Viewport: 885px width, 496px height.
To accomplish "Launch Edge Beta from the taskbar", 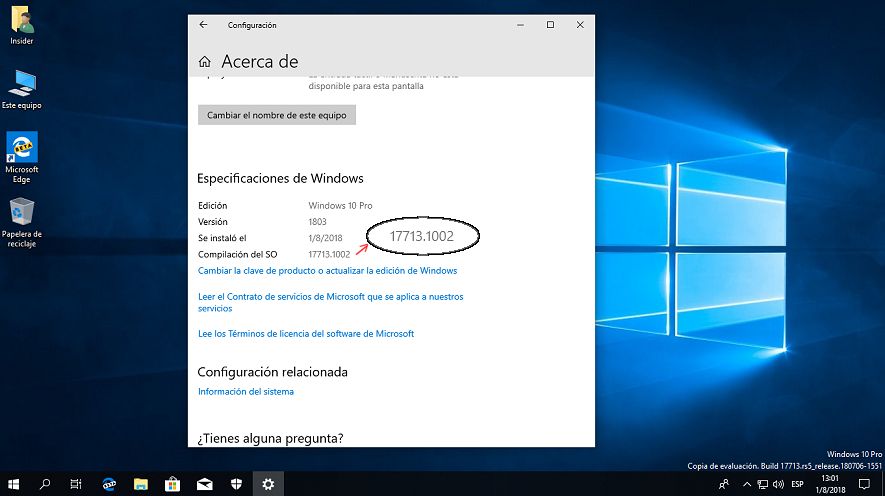I will tap(109, 484).
